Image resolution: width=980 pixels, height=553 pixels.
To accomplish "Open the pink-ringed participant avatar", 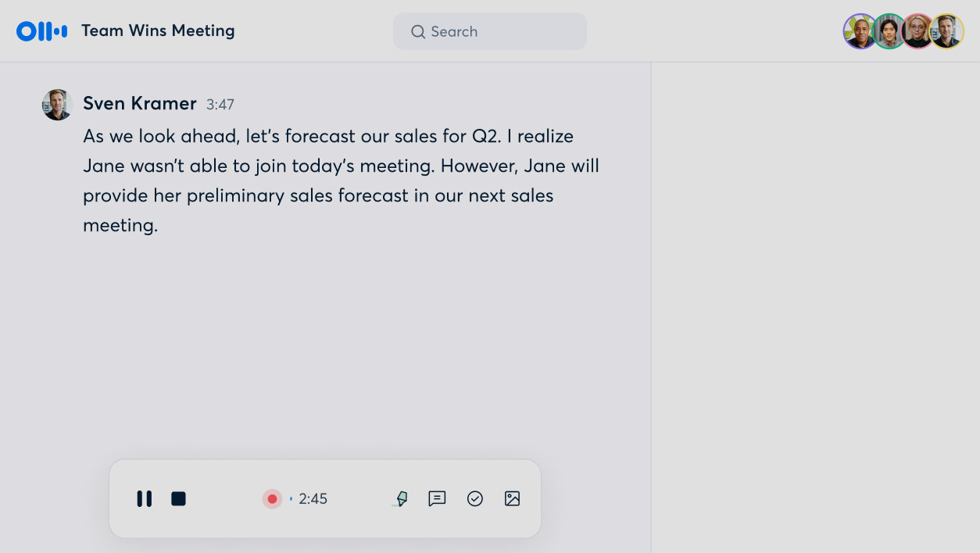I will (x=918, y=31).
